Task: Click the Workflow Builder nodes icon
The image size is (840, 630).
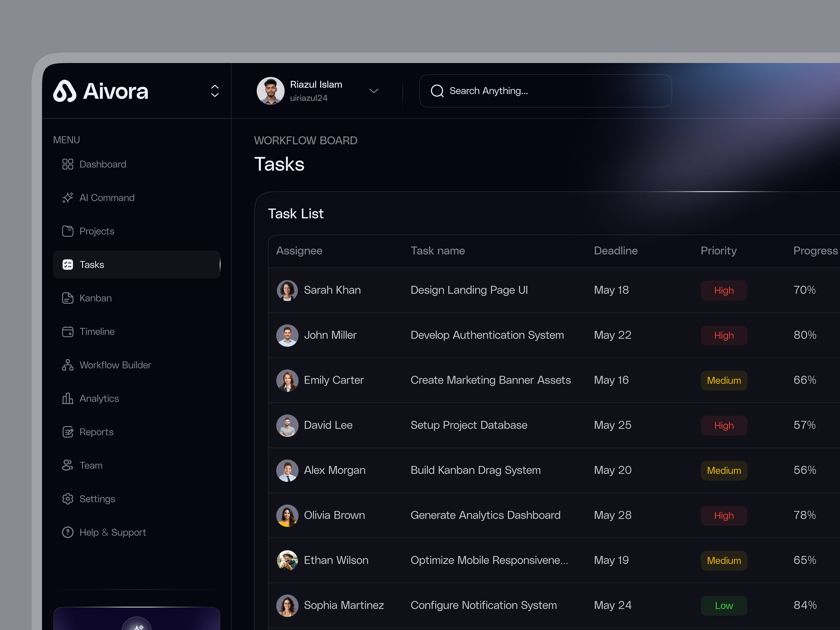Action: pos(68,365)
